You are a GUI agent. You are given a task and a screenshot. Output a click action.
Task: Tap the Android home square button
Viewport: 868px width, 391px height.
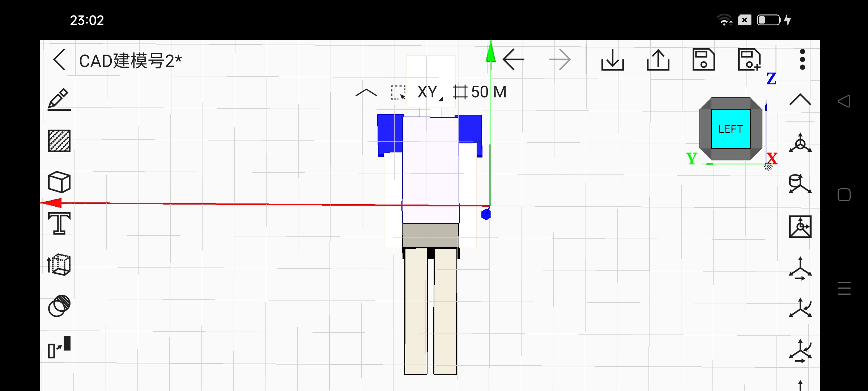[x=844, y=195]
